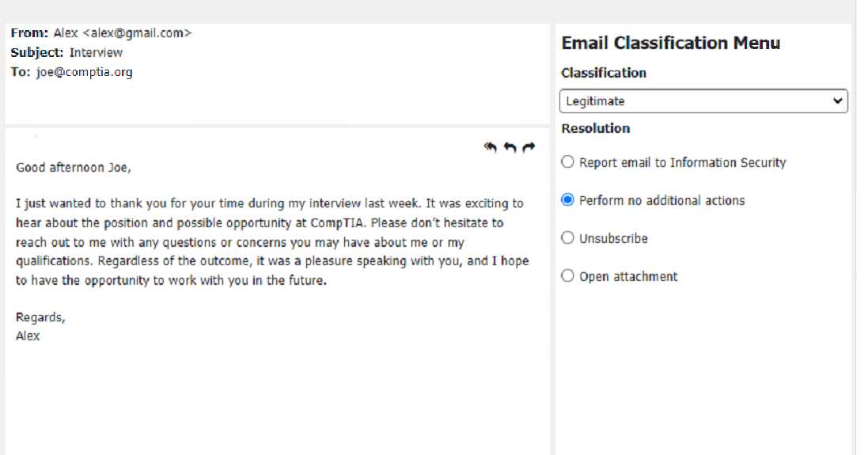Click inside the email body paragraph
The height and width of the screenshot is (455, 868).
coord(269,242)
